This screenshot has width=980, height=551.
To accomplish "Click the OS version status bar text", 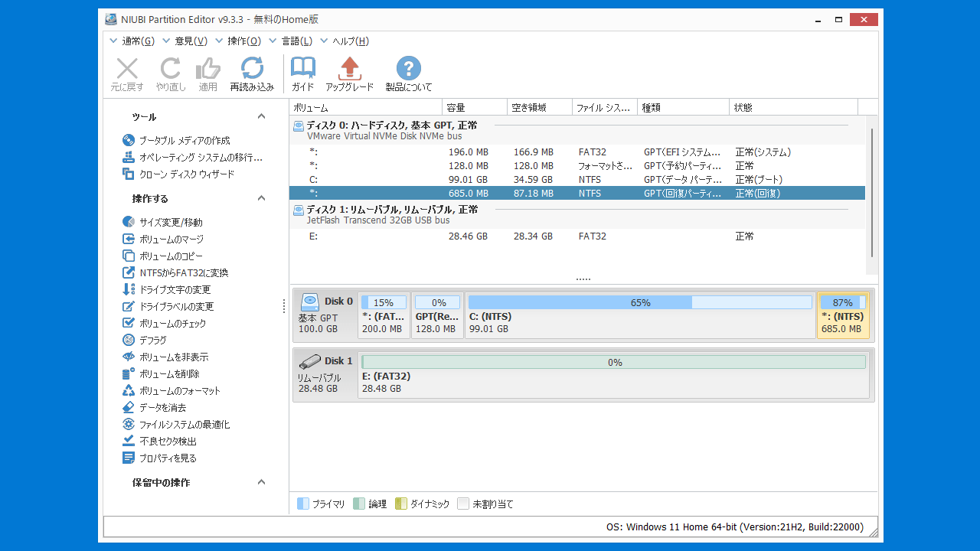I will pyautogui.click(x=735, y=527).
